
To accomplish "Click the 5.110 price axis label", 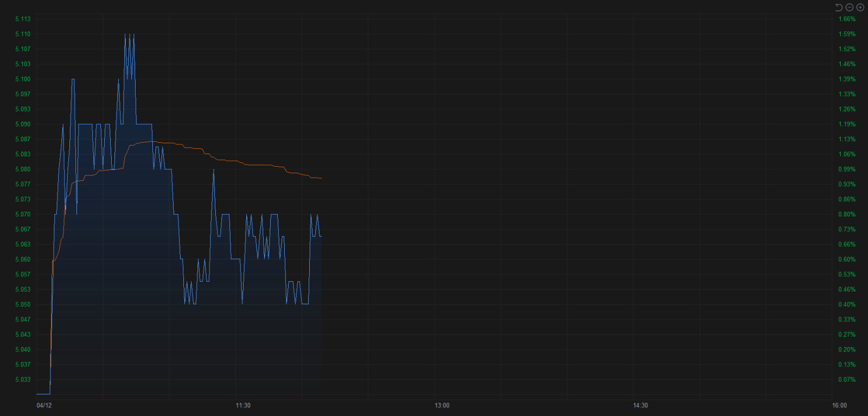I will pyautogui.click(x=23, y=34).
